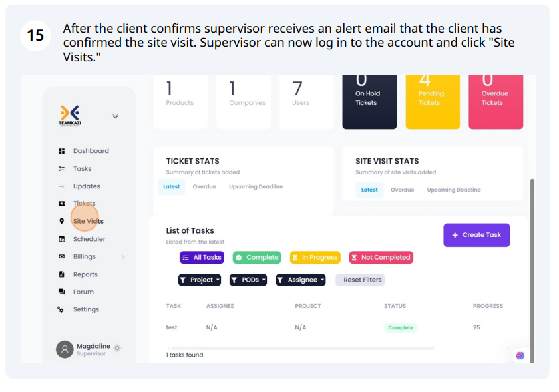
Task: Open the Dashboard grid icon
Action: pos(62,151)
